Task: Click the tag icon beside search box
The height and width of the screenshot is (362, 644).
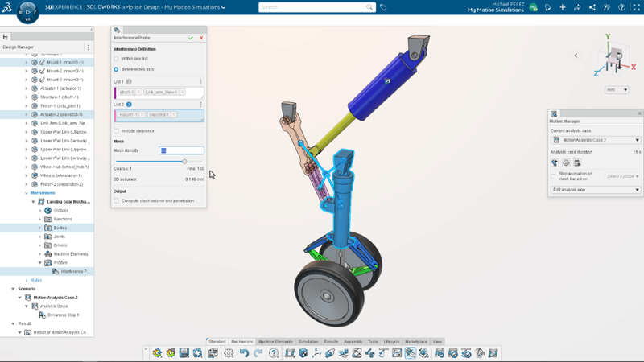Action: pyautogui.click(x=383, y=7)
